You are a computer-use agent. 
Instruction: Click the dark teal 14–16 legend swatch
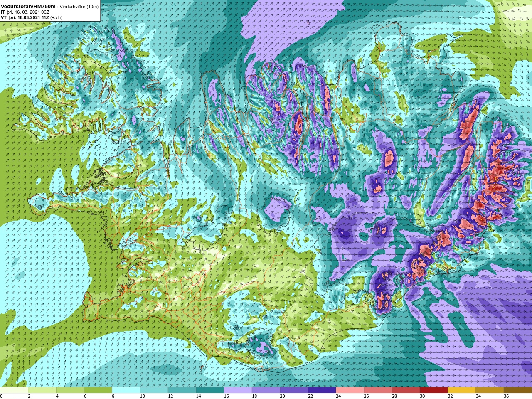(210, 390)
